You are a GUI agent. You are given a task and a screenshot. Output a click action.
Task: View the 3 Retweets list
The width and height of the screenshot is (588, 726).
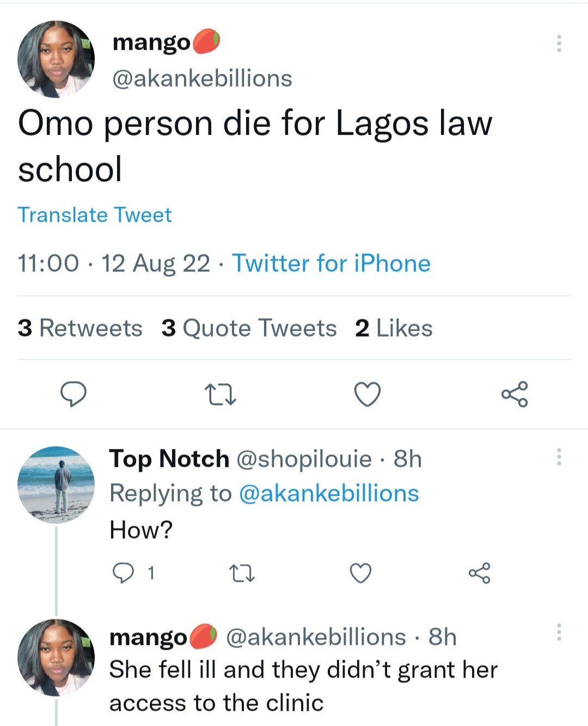pyautogui.click(x=80, y=328)
